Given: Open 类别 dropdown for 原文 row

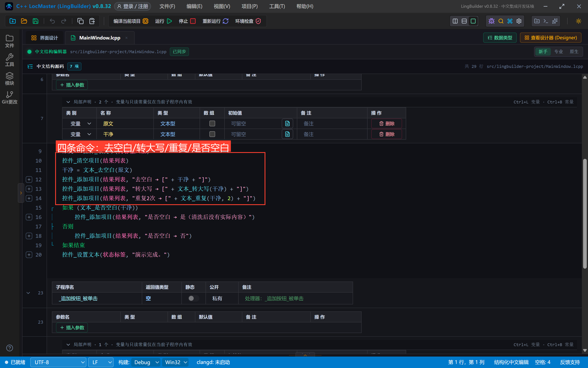Looking at the screenshot, I should point(80,124).
